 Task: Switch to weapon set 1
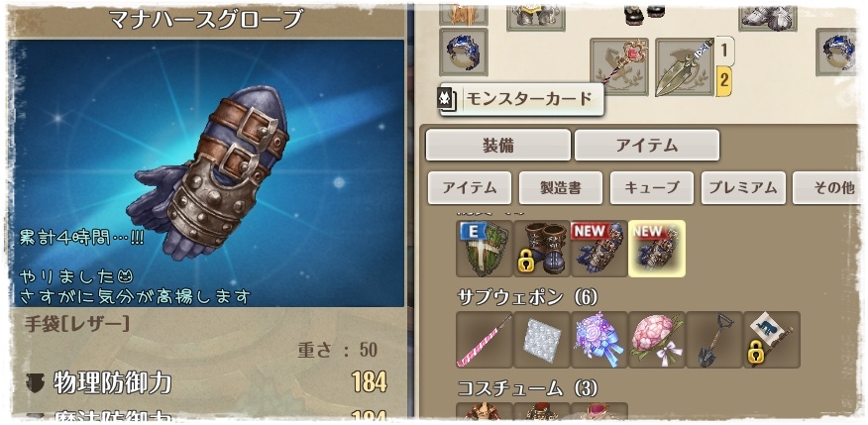[x=724, y=51]
